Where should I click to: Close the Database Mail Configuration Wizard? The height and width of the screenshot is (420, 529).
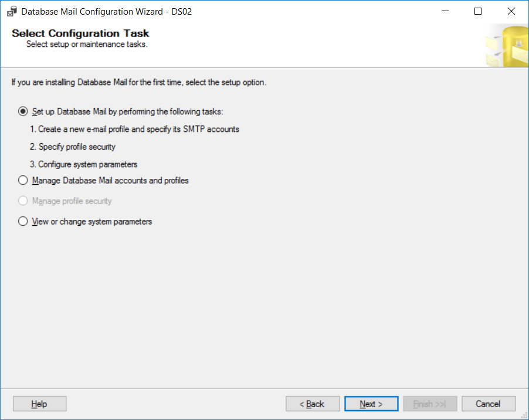tap(511, 11)
